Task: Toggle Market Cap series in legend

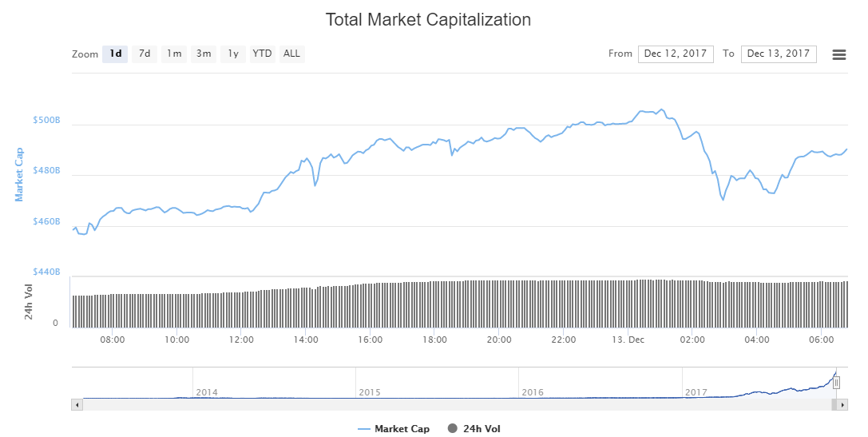Action: pyautogui.click(x=402, y=429)
